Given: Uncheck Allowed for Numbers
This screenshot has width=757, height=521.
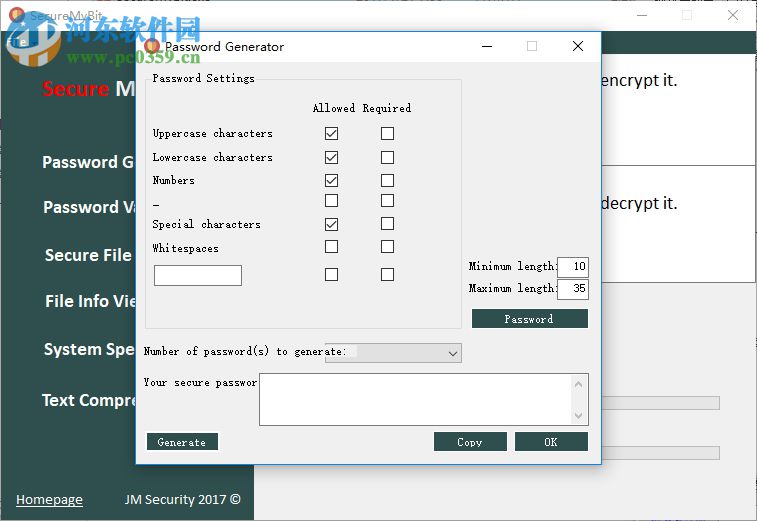Looking at the screenshot, I should click(331, 181).
